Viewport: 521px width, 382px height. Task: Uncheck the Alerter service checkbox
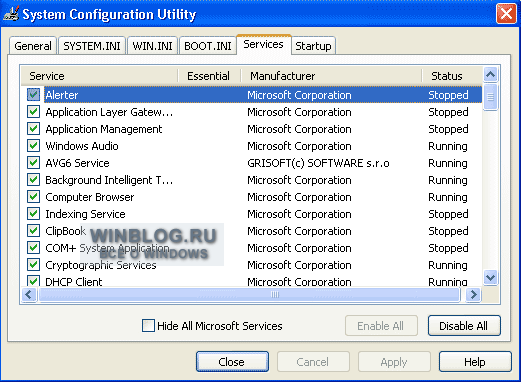coord(33,95)
